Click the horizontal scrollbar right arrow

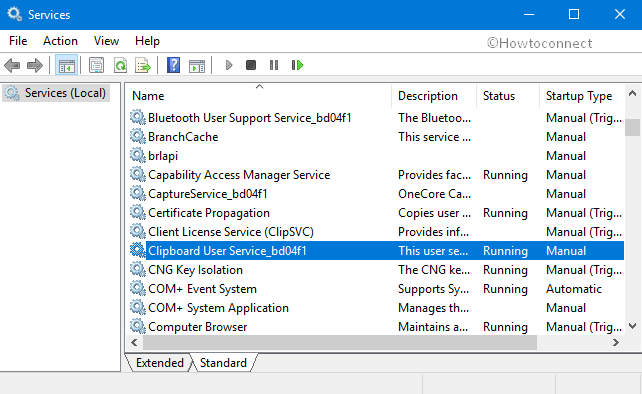pyautogui.click(x=616, y=342)
